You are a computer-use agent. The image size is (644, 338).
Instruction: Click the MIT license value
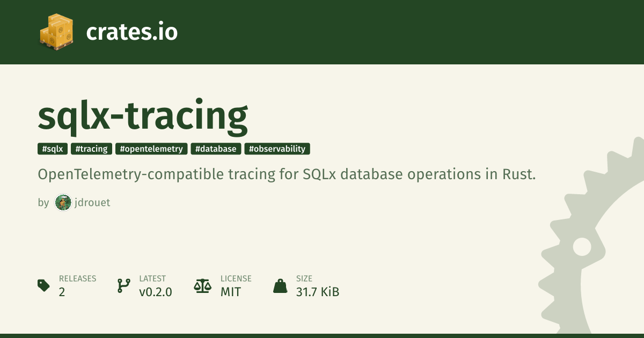coord(231,292)
